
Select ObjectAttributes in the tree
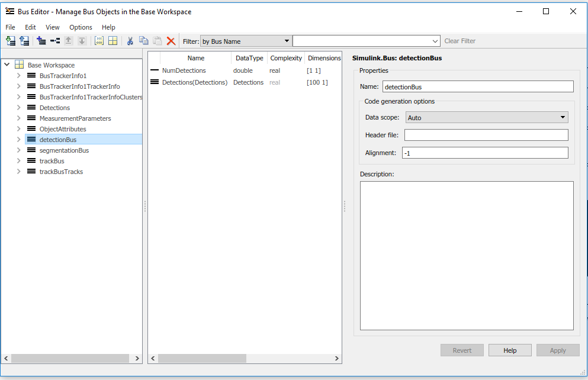pos(63,129)
